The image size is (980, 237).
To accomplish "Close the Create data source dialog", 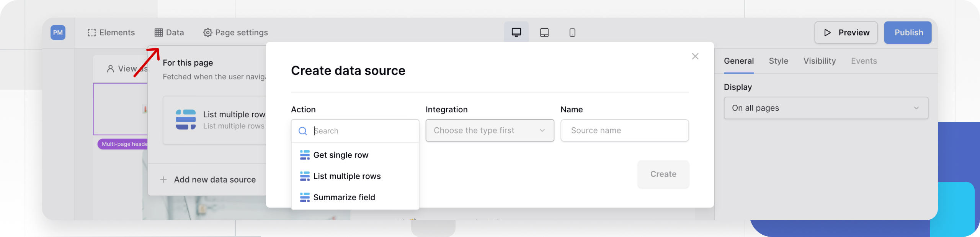I will tap(695, 56).
